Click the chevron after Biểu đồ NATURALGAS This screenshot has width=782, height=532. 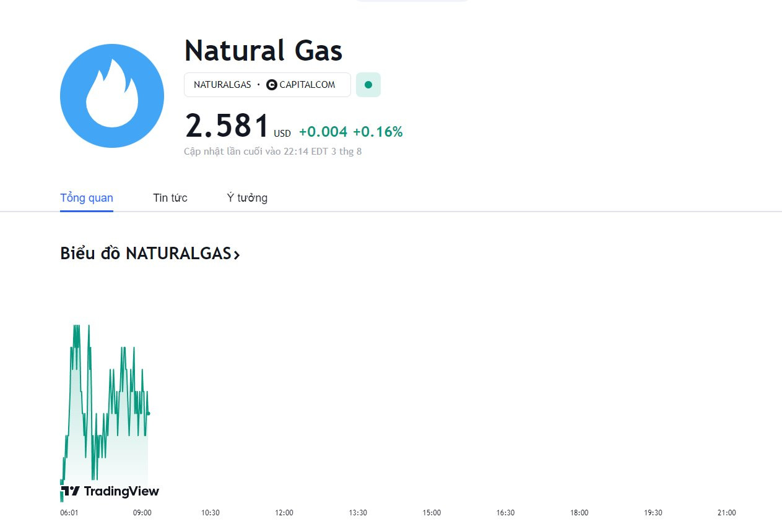237,254
